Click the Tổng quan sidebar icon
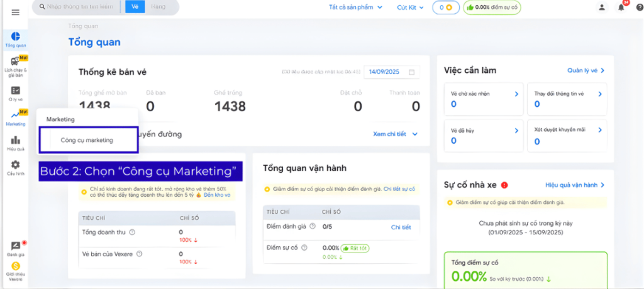 pyautogui.click(x=16, y=39)
